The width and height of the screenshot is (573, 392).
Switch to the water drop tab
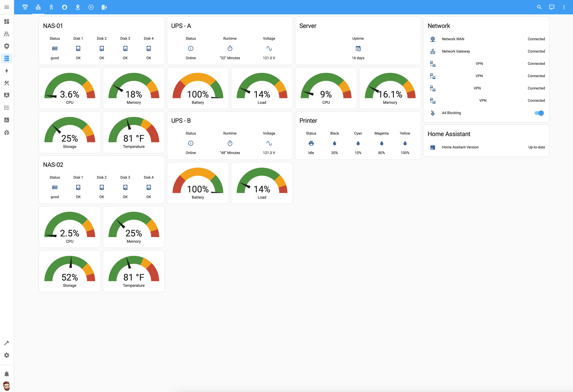click(65, 7)
